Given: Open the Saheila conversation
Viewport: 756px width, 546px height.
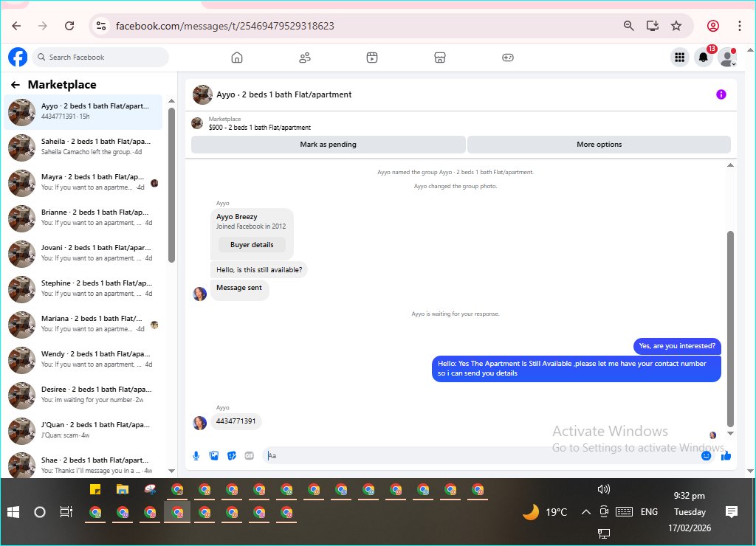Looking at the screenshot, I should (83, 147).
